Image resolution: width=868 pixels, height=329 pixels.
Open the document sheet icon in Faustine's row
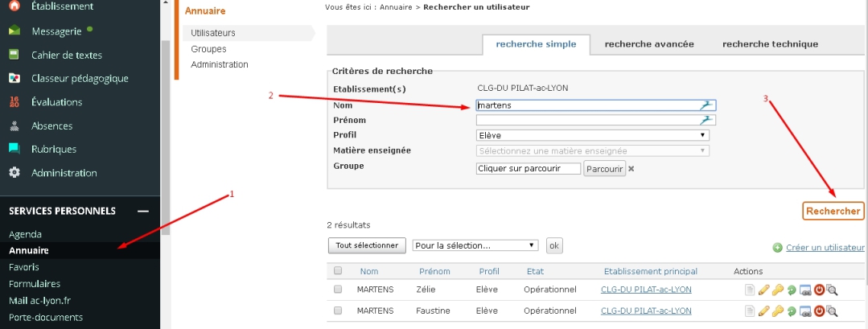pyautogui.click(x=750, y=310)
